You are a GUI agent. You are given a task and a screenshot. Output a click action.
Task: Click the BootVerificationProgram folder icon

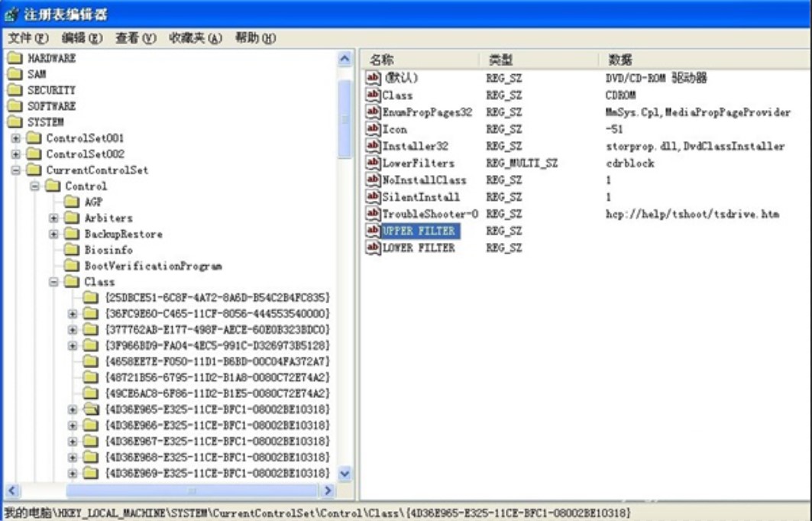pyautogui.click(x=72, y=266)
